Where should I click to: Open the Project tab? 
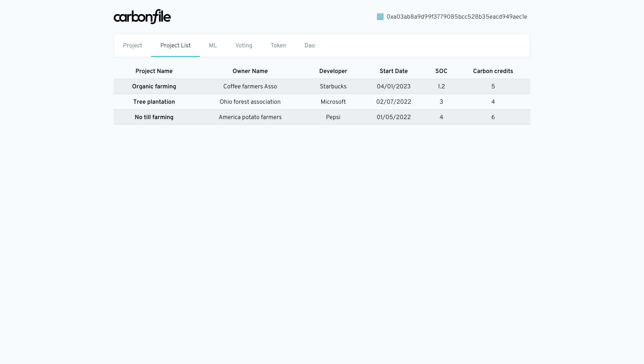pos(133,45)
